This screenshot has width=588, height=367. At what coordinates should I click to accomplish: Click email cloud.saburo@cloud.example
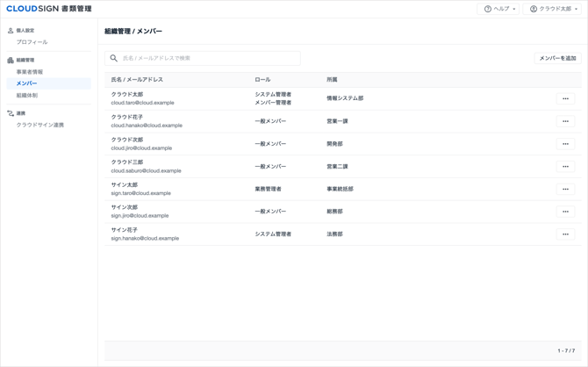(146, 170)
